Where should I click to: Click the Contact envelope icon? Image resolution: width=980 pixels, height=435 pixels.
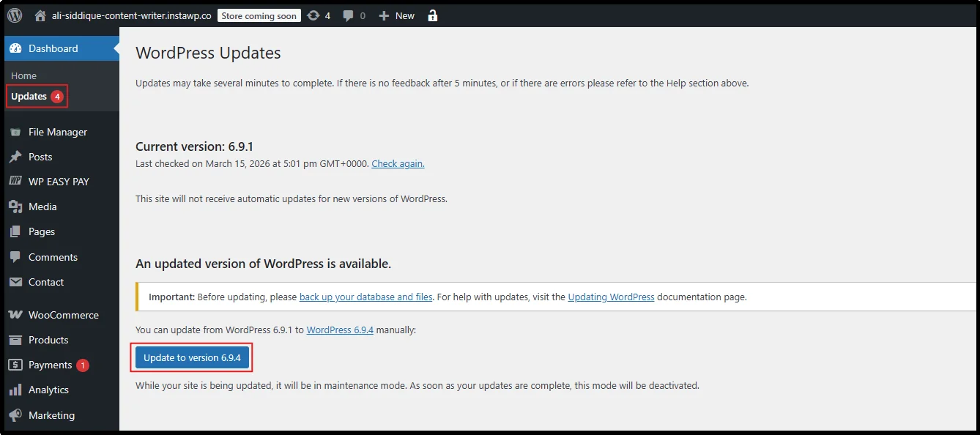(x=15, y=282)
